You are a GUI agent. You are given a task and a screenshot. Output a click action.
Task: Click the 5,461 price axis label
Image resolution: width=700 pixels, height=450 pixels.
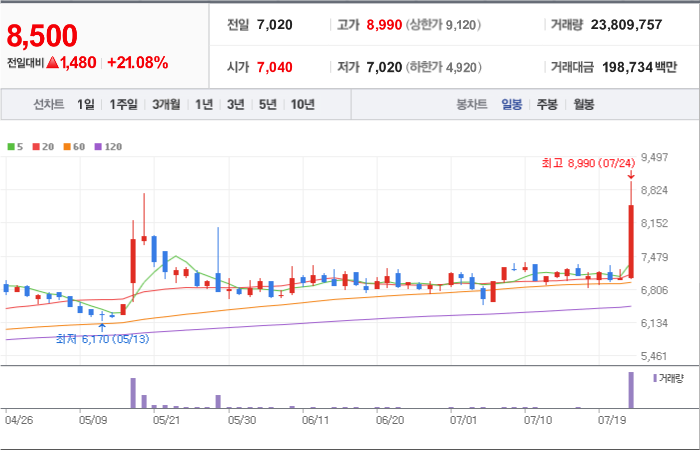pyautogui.click(x=654, y=356)
